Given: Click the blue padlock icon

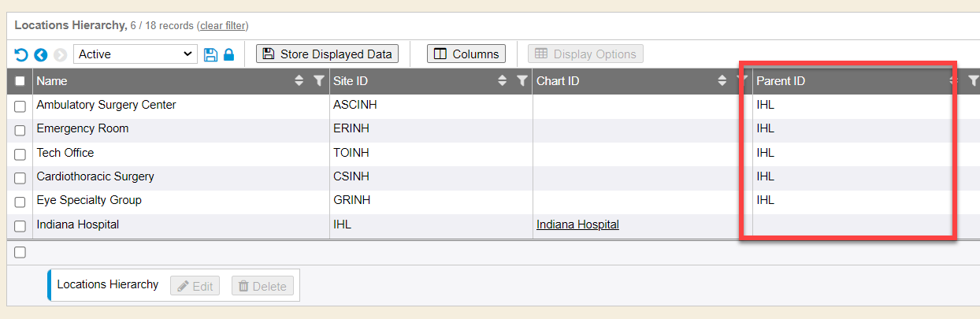Looking at the screenshot, I should coord(228,54).
